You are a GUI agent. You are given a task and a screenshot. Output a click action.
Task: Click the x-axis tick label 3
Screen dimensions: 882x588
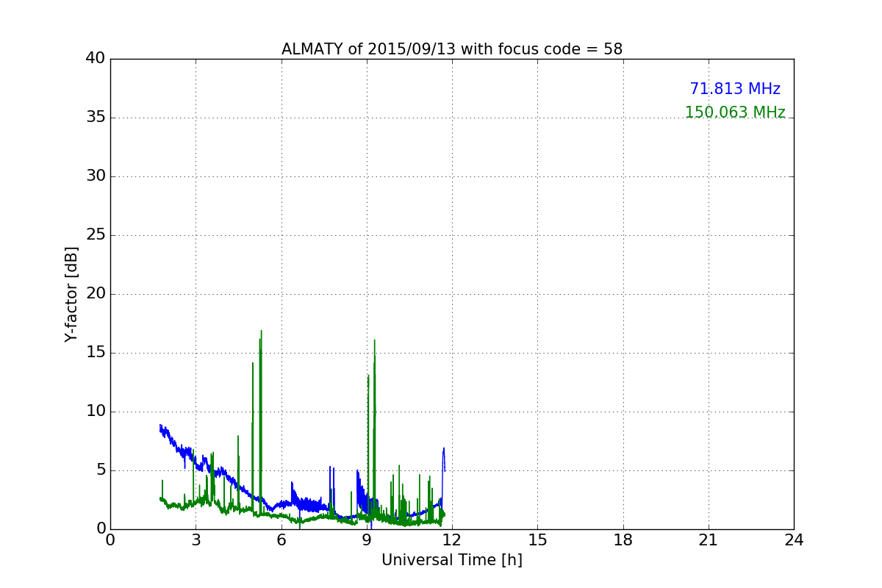[196, 540]
